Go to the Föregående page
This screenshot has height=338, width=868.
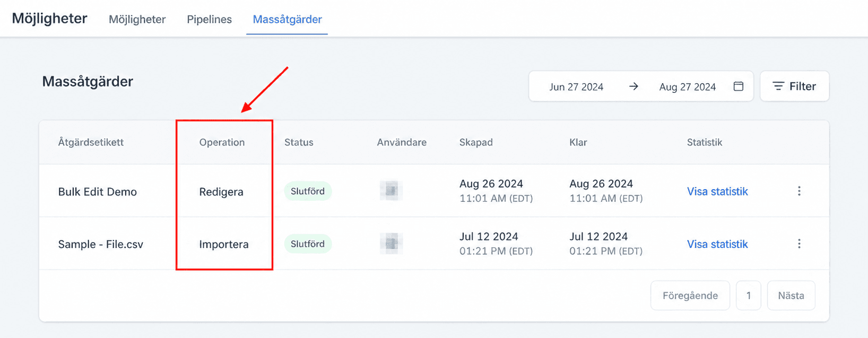[690, 296]
